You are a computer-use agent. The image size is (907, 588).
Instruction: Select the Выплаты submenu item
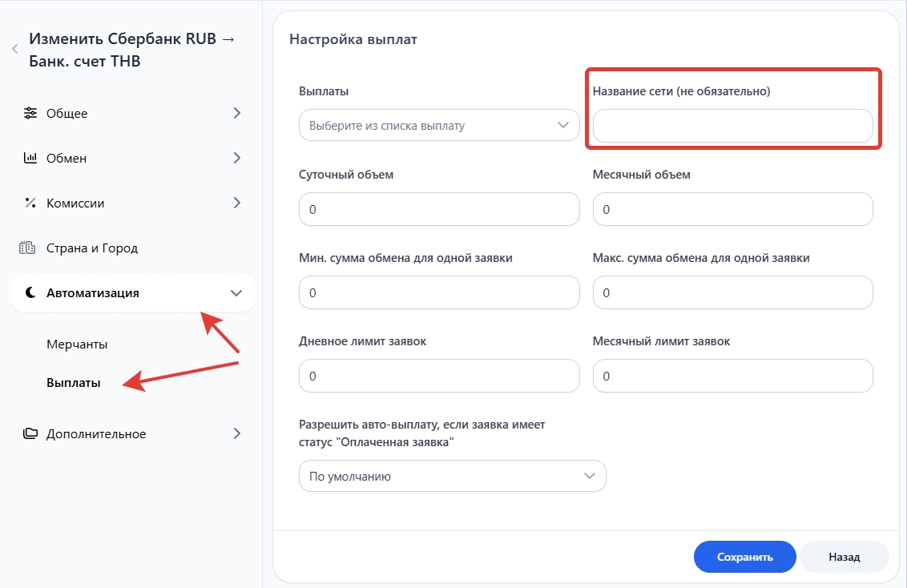pos(74,383)
